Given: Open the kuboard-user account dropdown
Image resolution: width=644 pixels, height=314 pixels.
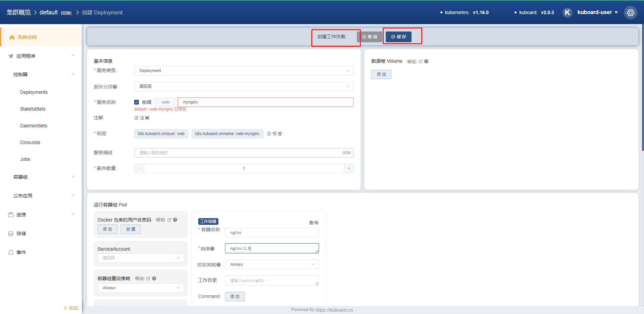Looking at the screenshot, I should pyautogui.click(x=598, y=12).
